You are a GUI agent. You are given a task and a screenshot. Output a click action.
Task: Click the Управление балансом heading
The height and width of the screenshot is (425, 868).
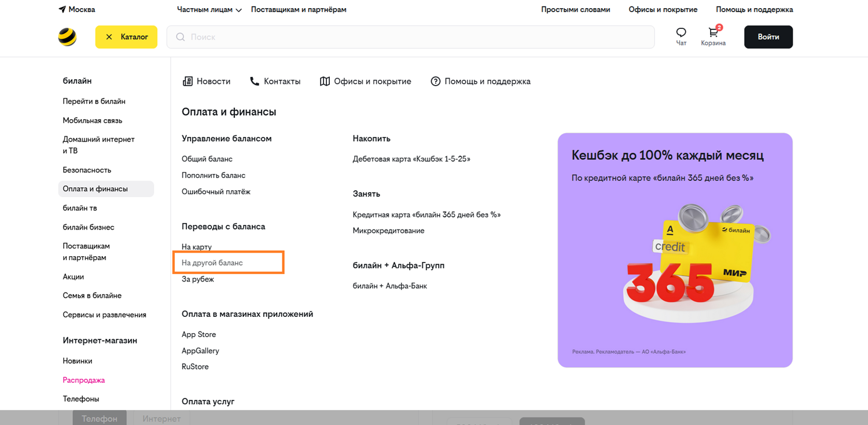227,139
